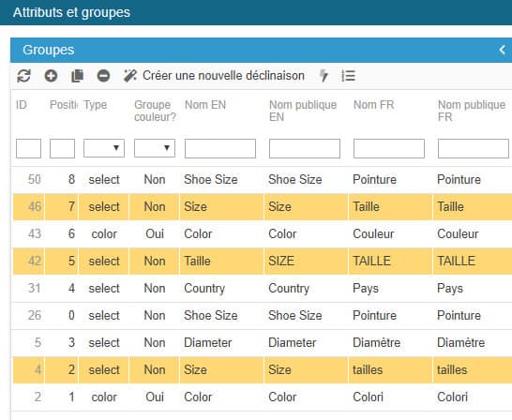Open the Groupe couleur filter dropdown

click(x=155, y=148)
